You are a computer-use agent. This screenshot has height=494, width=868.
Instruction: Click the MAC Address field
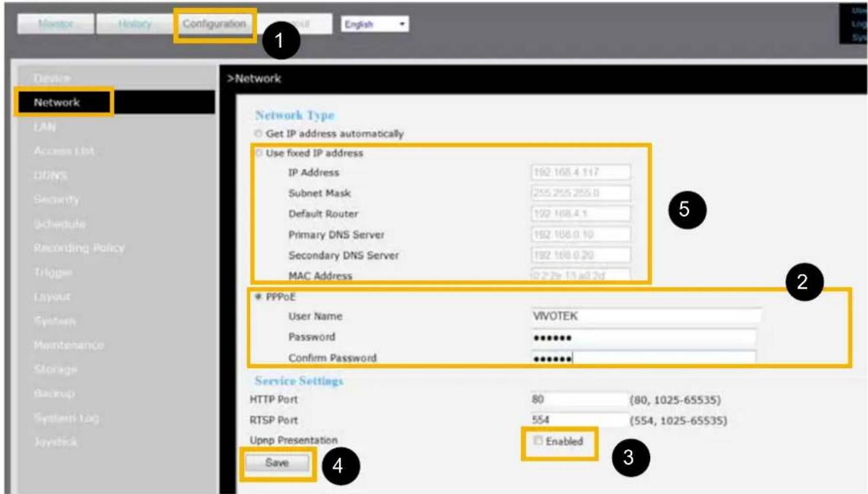pos(579,276)
